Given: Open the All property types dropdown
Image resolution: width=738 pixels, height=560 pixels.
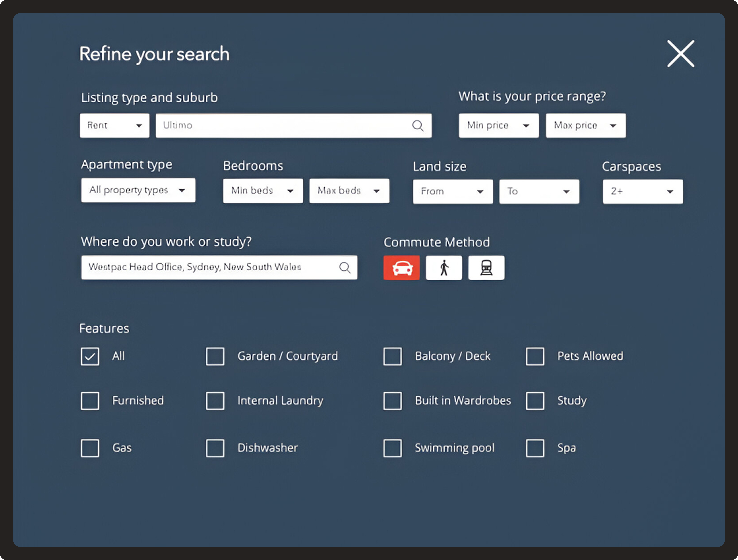Looking at the screenshot, I should pyautogui.click(x=138, y=190).
